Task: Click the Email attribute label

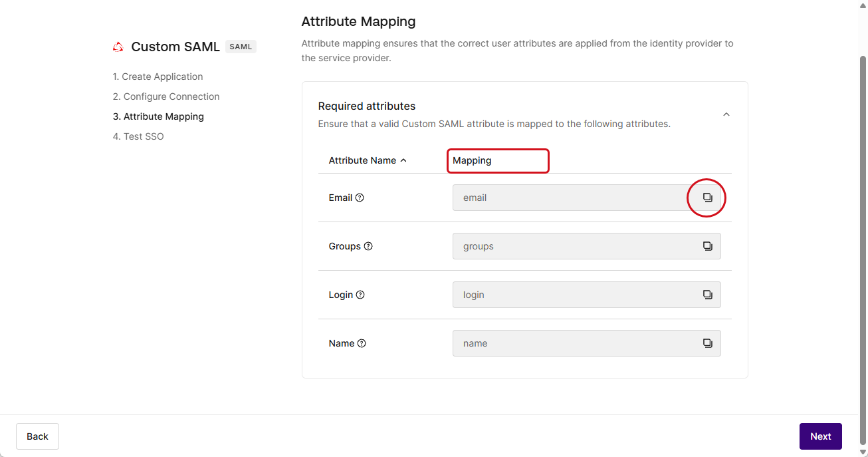Action: 340,198
